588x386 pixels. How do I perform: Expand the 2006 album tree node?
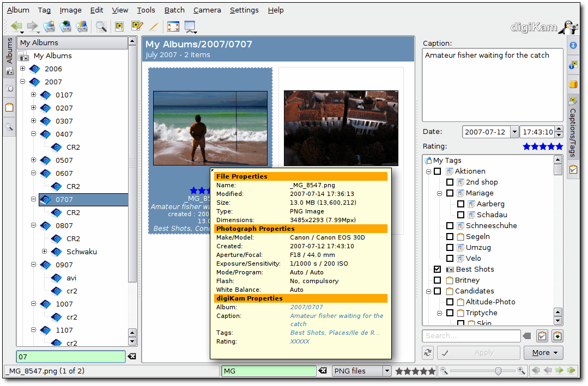tap(22, 69)
